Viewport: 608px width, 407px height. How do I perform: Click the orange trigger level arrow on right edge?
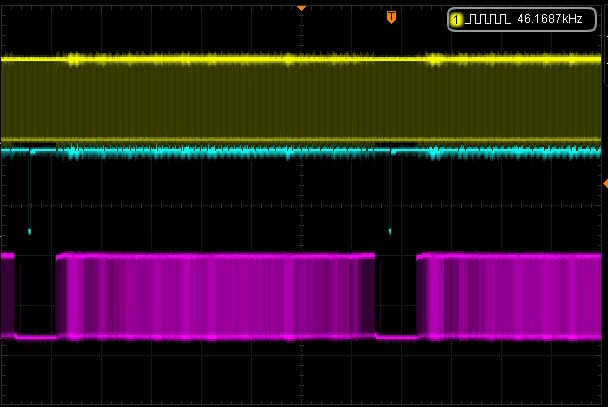coord(605,184)
